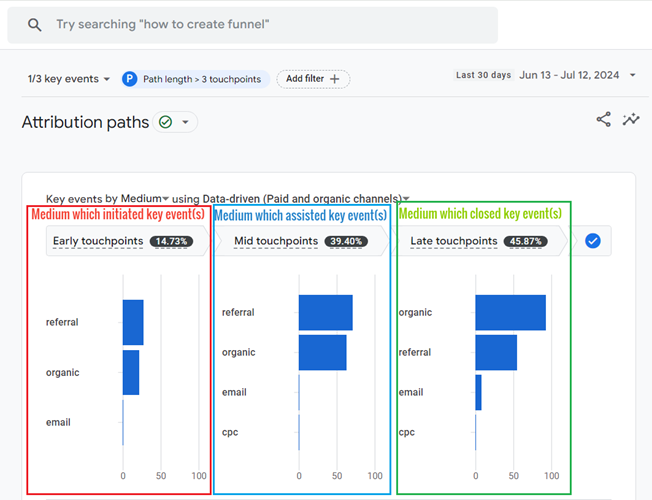Screen dimensions: 652x500
Task: Click the cpc label in Late touchpoints chart
Action: (407, 432)
